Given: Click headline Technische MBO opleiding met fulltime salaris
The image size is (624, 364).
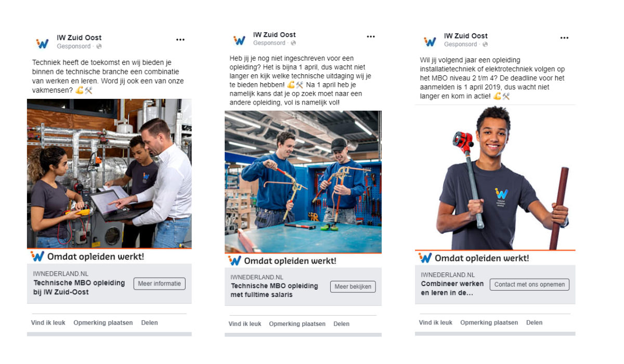Looking at the screenshot, I should click(x=274, y=291).
